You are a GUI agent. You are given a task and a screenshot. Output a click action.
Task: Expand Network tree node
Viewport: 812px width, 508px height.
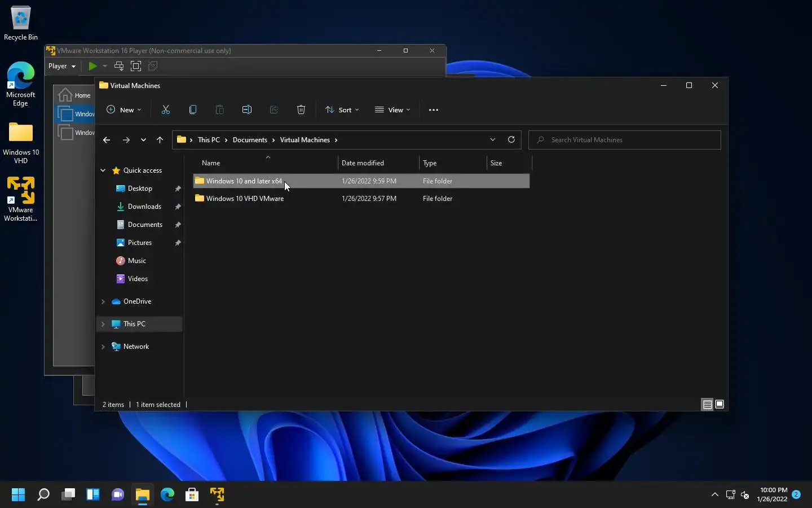[x=103, y=347]
